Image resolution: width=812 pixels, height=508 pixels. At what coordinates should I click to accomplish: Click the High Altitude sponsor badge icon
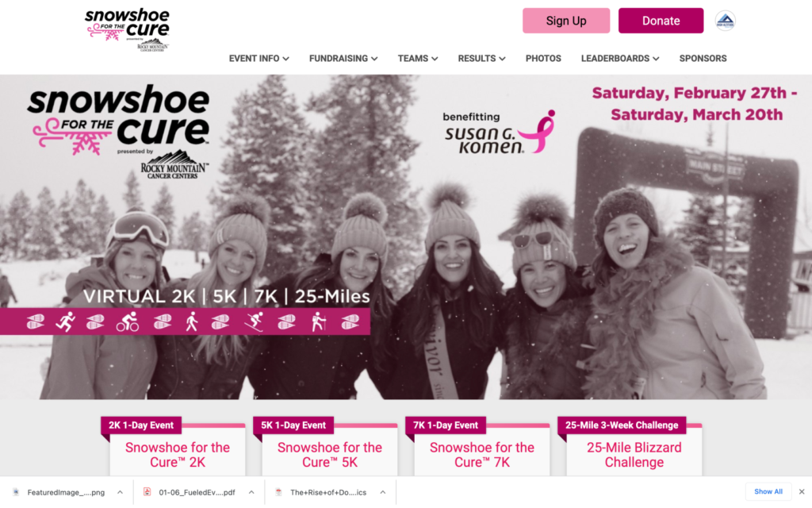tap(725, 21)
